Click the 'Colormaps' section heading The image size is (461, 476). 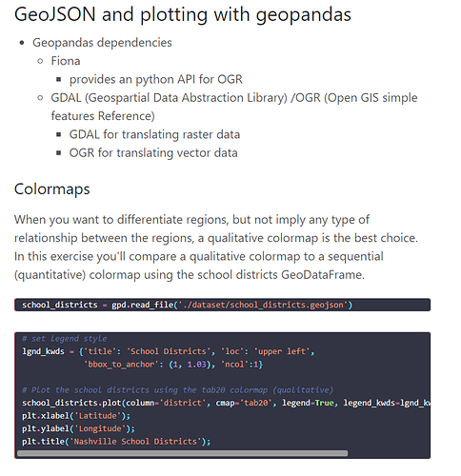(52, 189)
